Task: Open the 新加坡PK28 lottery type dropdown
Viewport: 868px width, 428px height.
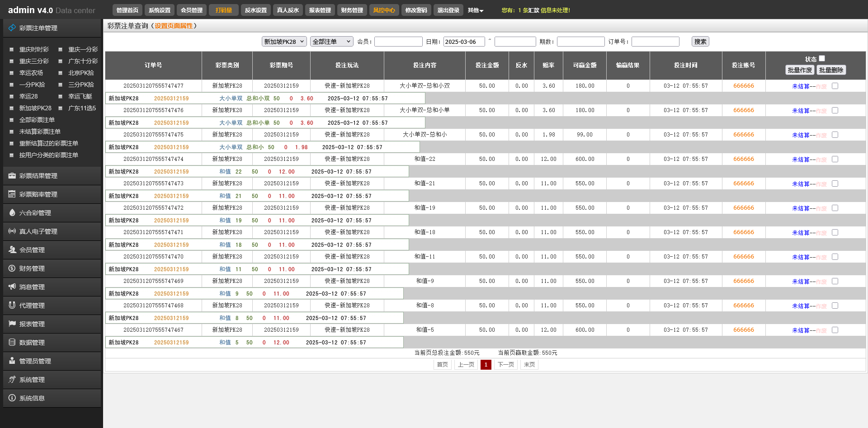Action: coord(284,42)
